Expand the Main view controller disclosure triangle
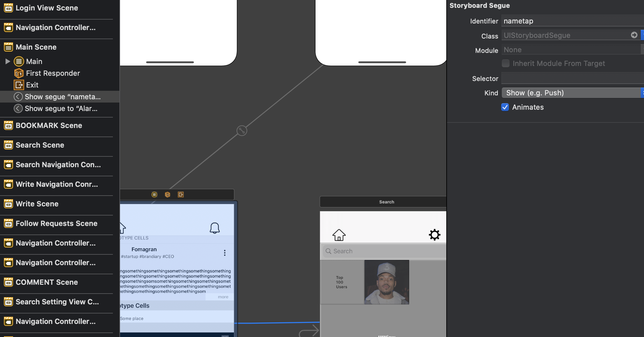Image resolution: width=644 pixels, height=337 pixels. pos(8,61)
